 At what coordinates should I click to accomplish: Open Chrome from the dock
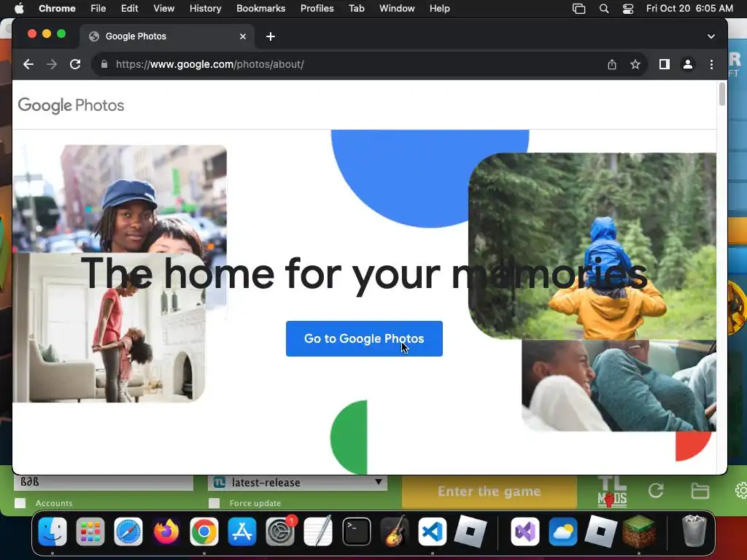pyautogui.click(x=204, y=532)
